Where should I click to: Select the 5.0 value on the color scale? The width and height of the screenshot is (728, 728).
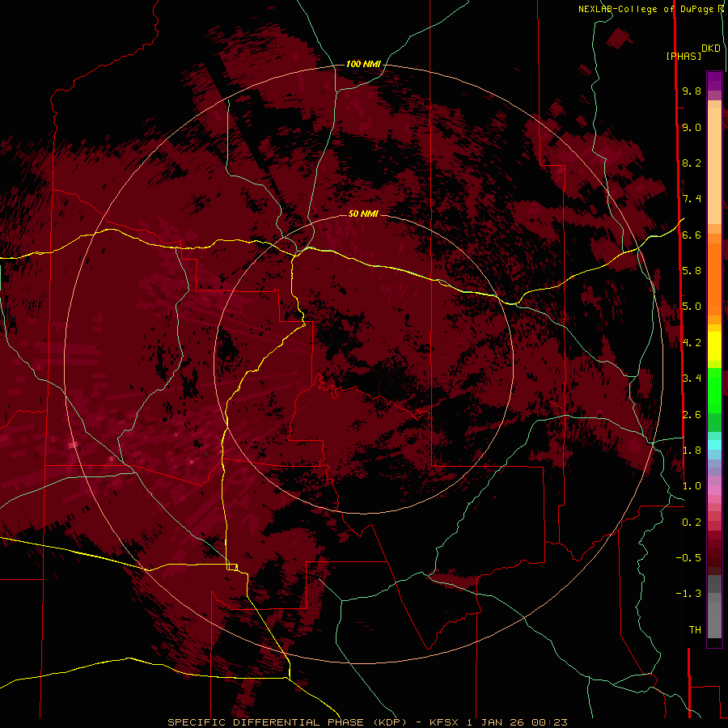[x=692, y=307]
